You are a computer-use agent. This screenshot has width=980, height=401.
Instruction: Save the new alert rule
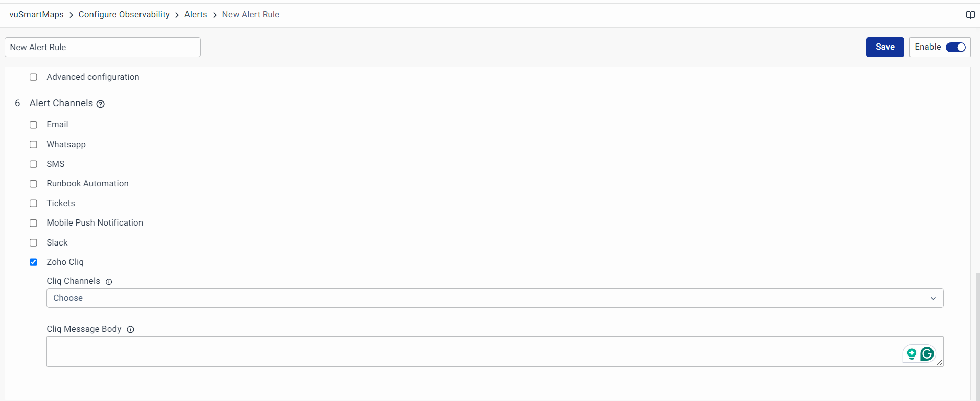pyautogui.click(x=884, y=47)
